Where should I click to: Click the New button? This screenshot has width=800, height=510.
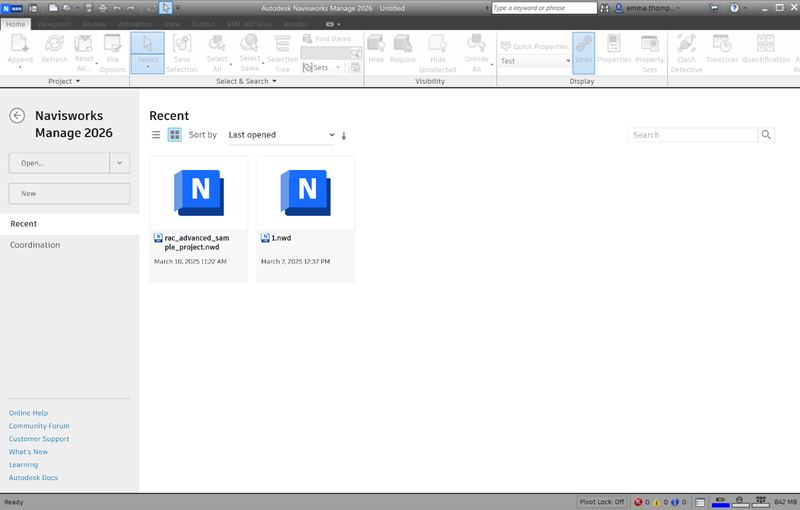click(x=69, y=194)
